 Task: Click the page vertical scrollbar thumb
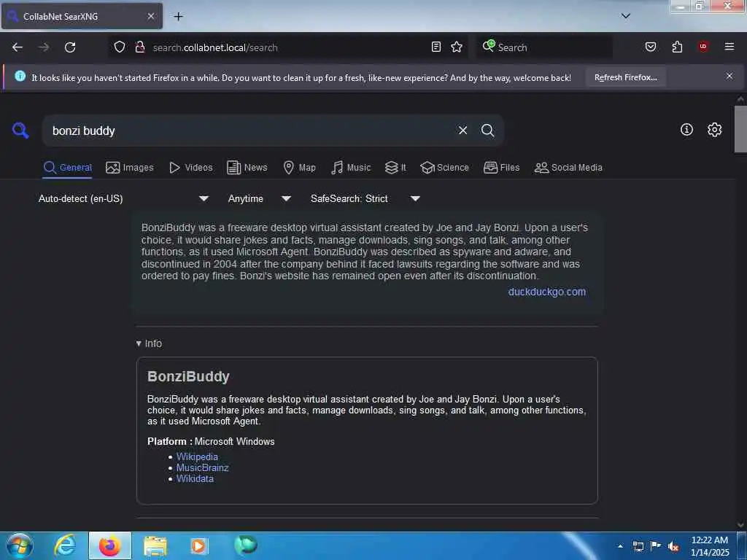(740, 128)
